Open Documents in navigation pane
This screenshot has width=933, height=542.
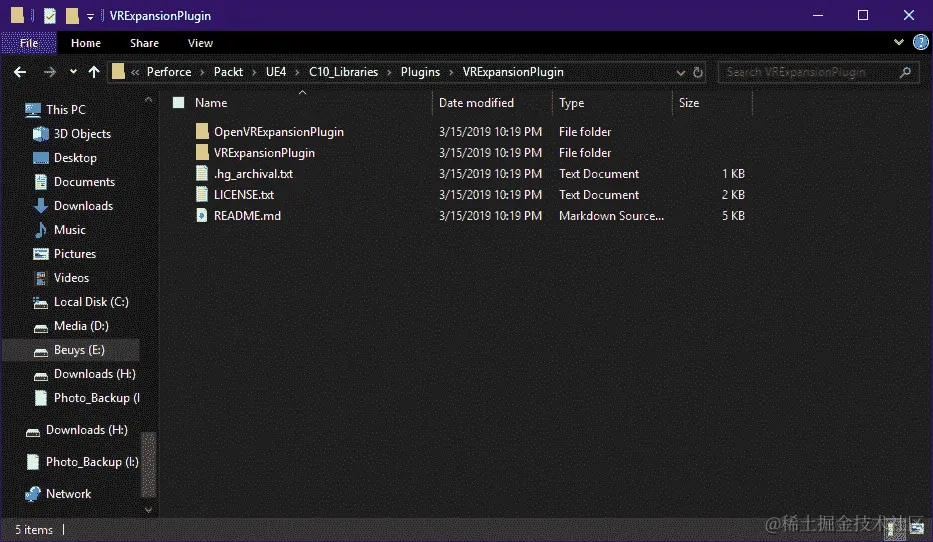coord(84,181)
